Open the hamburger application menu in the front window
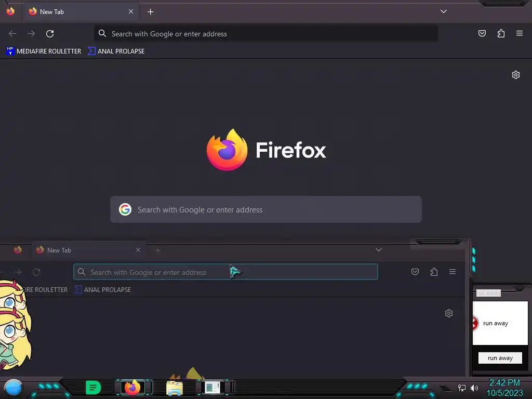The image size is (532, 399). pos(520,33)
